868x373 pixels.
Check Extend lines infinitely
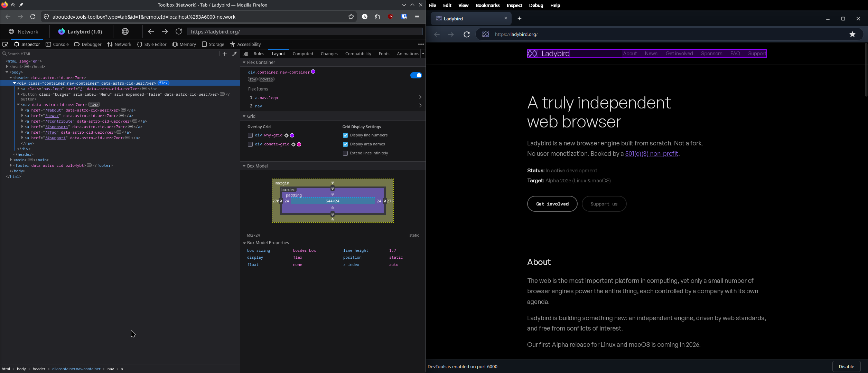click(345, 153)
